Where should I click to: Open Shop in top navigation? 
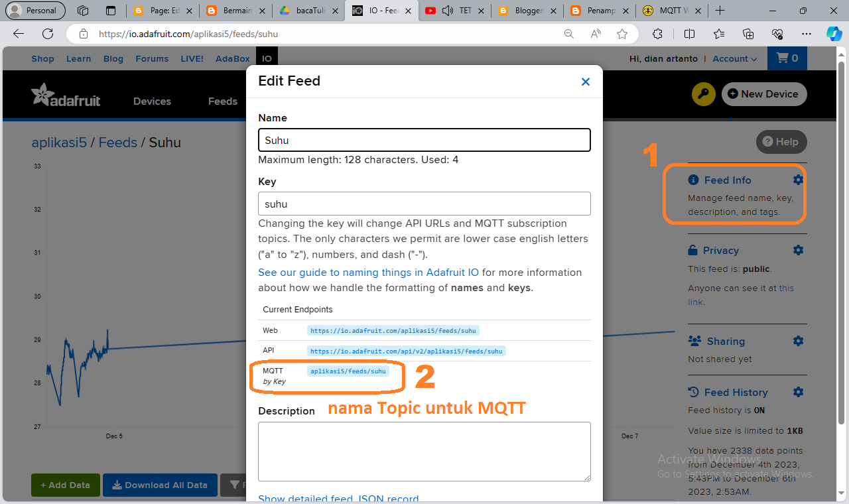coord(42,58)
